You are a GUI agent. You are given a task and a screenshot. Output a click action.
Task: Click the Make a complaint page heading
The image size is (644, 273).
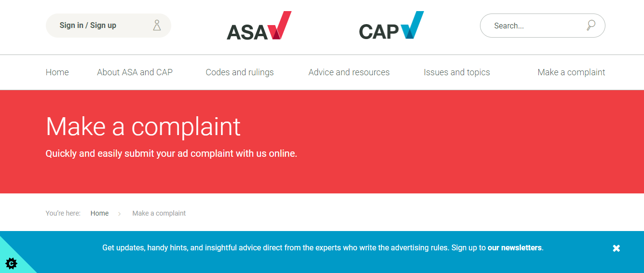[143, 126]
